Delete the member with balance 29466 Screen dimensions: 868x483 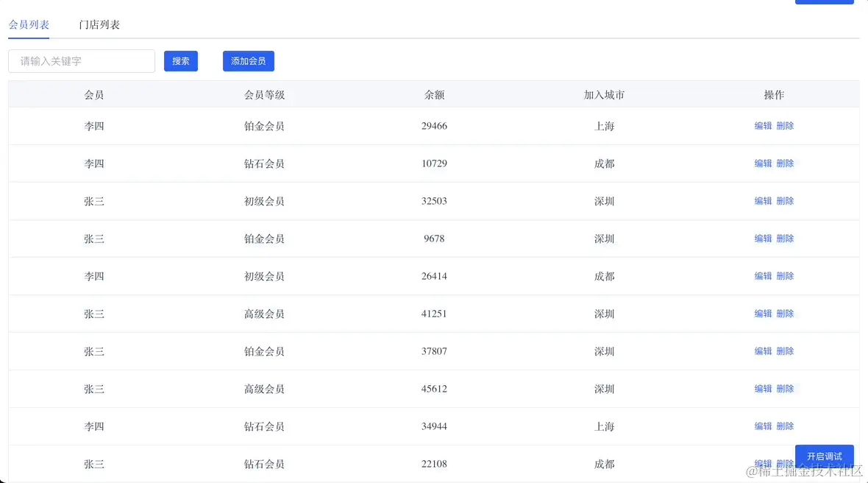click(785, 126)
